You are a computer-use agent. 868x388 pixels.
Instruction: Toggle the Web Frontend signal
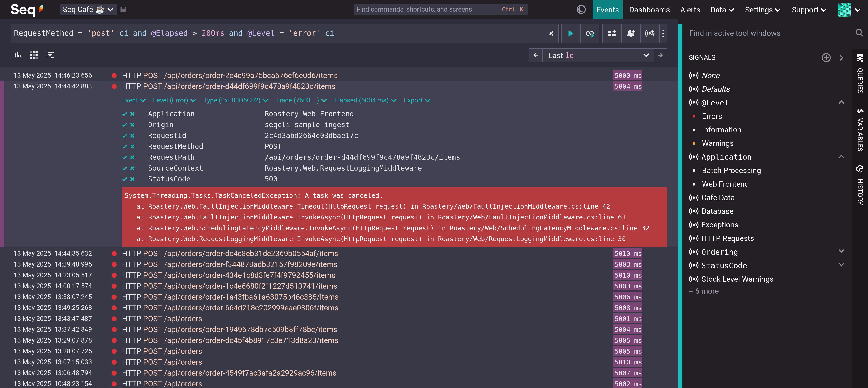[725, 184]
